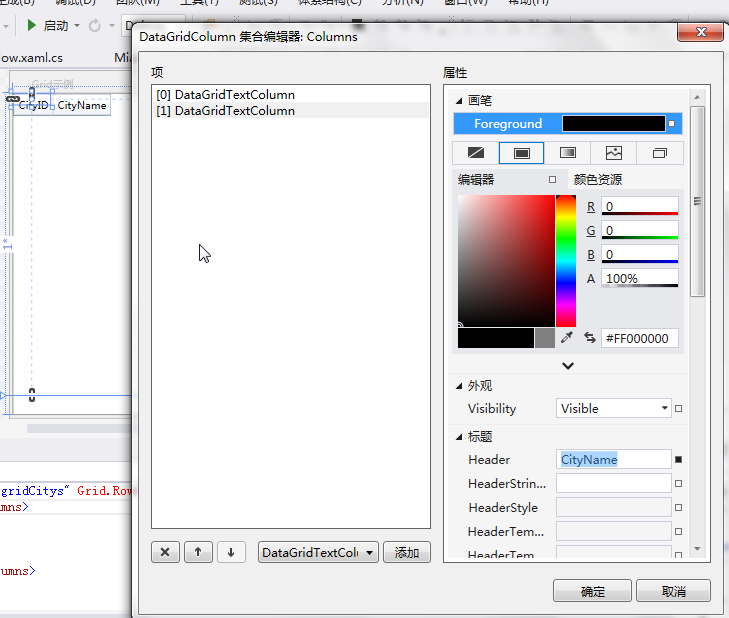The width and height of the screenshot is (729, 618).
Task: Pick a color with the eyedropper
Action: (567, 338)
